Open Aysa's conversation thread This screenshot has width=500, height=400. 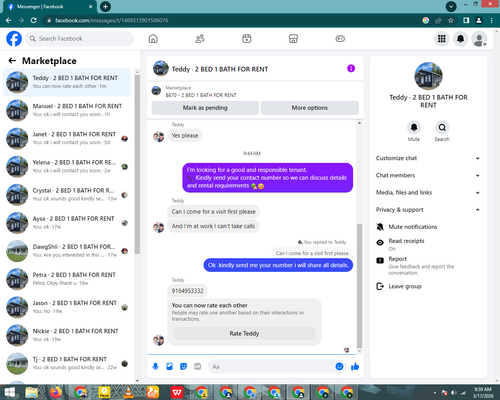tap(67, 223)
